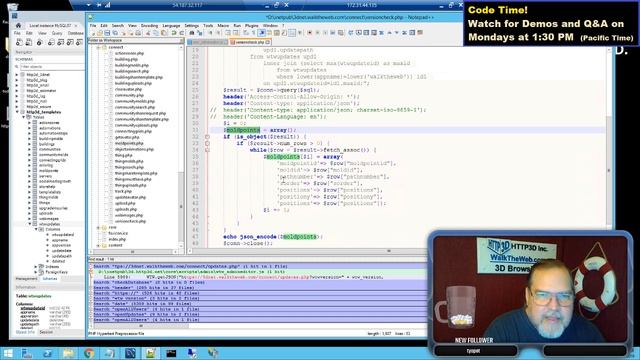
Task: Click the open SQL script icon in Workbench toolbar
Action: (29, 42)
